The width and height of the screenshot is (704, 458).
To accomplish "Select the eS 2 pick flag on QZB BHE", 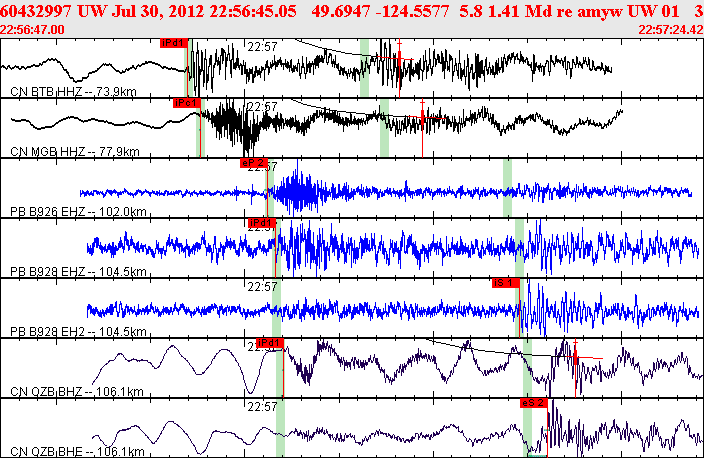I will (x=534, y=403).
